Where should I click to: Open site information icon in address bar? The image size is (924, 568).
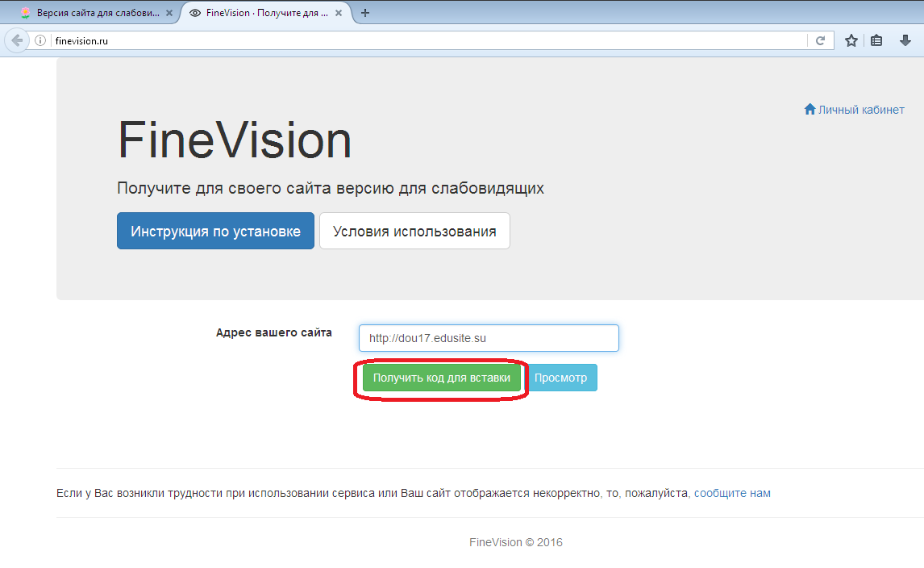coord(40,40)
